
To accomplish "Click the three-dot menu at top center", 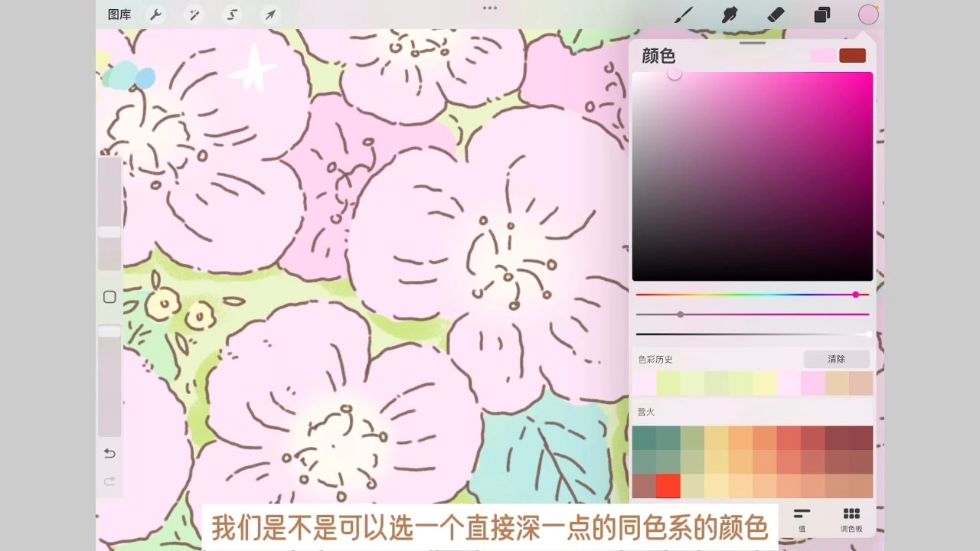I will pos(490,8).
